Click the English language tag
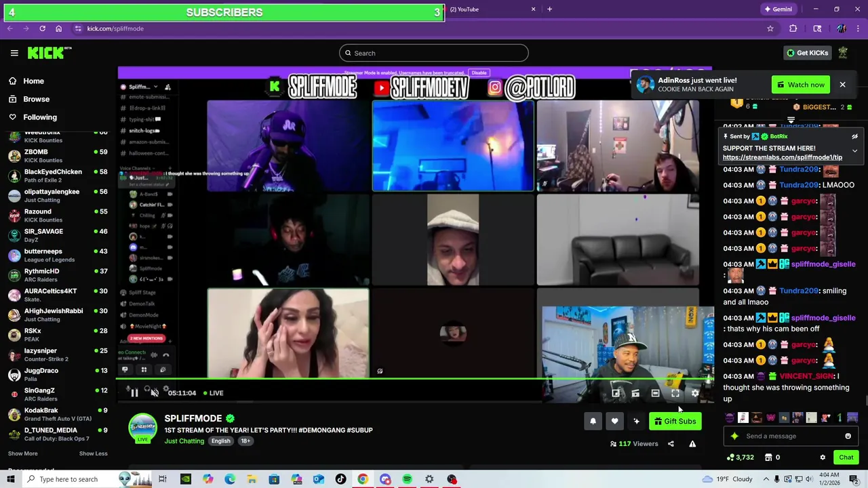 point(220,441)
